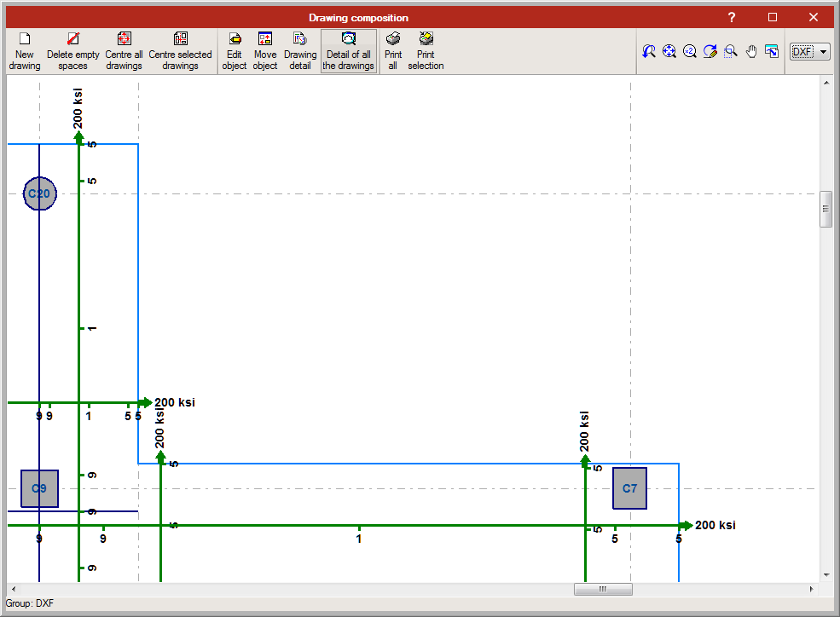Select the zoom window tool
The width and height of the screenshot is (840, 617).
pos(731,52)
